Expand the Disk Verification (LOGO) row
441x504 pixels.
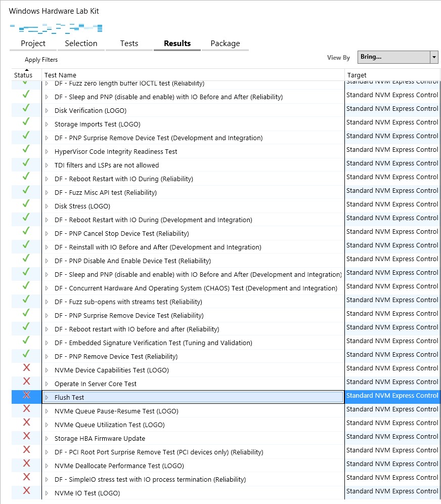tap(47, 111)
